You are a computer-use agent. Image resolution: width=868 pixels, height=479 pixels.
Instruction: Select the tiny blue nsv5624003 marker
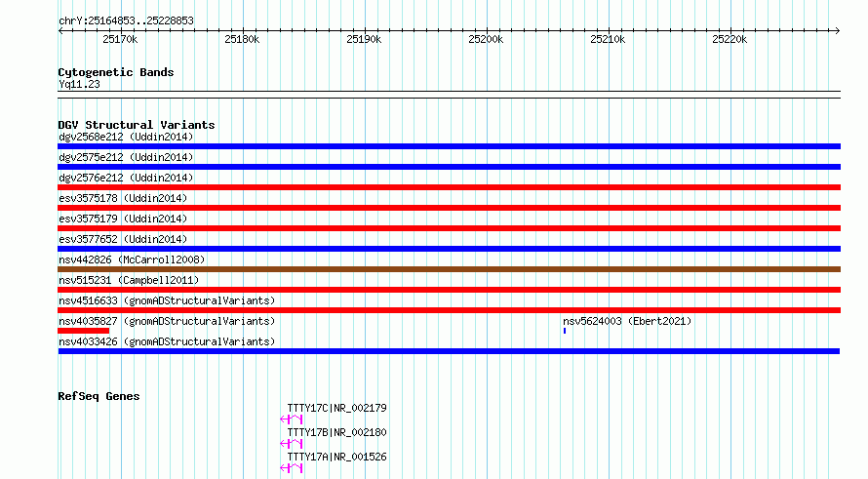(565, 331)
